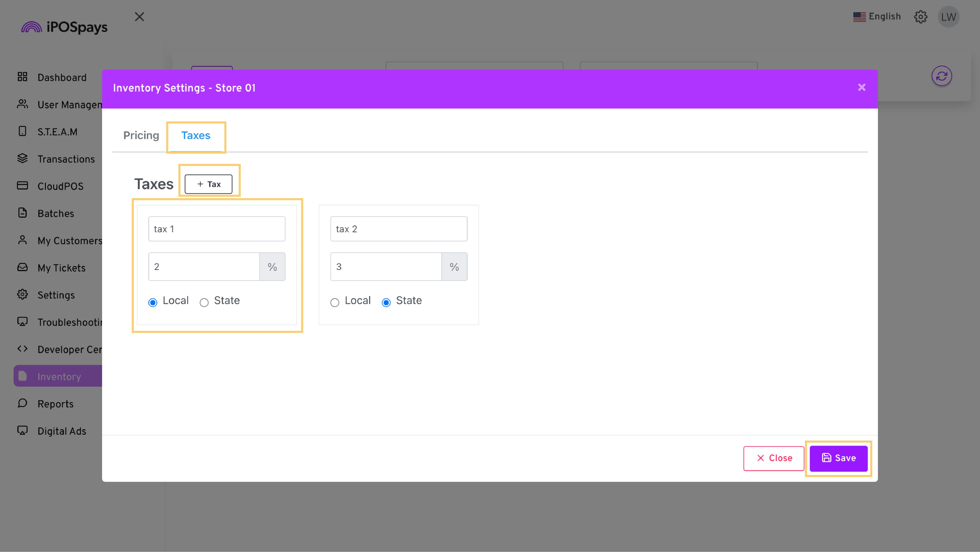
Task: Open the English language selector
Action: coord(877,17)
